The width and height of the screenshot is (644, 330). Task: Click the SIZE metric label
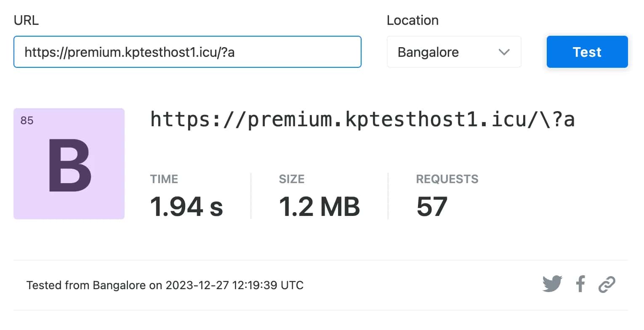click(x=291, y=179)
